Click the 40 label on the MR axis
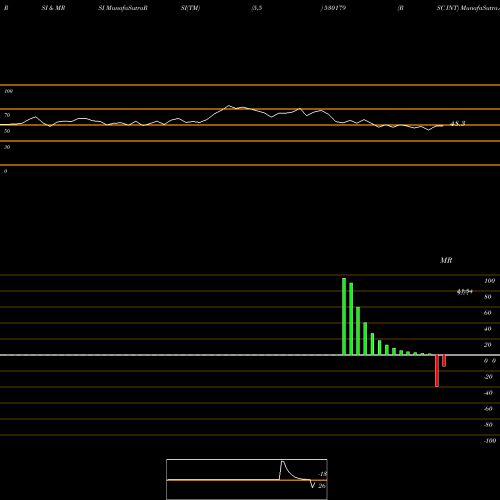Image resolution: width=500 pixels, height=500 pixels. coord(488,329)
